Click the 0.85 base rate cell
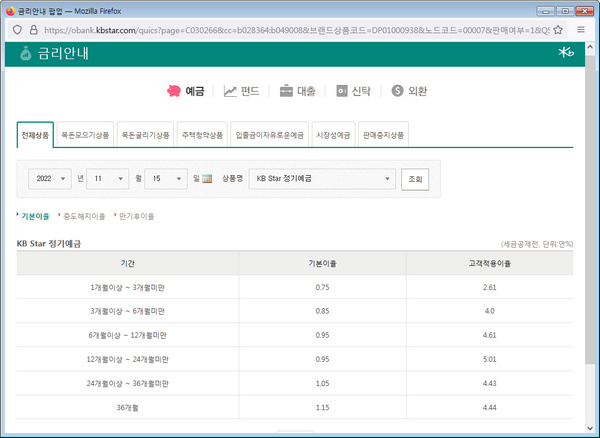 click(x=323, y=311)
